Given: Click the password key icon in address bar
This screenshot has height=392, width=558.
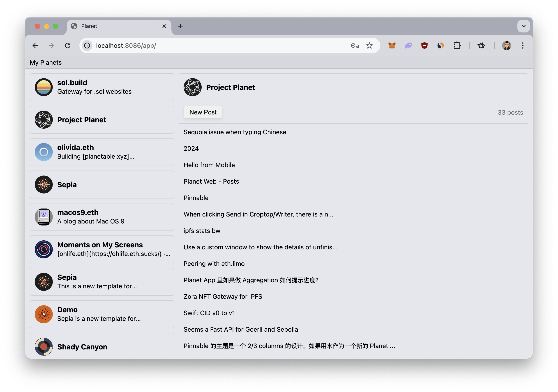Looking at the screenshot, I should coord(355,45).
